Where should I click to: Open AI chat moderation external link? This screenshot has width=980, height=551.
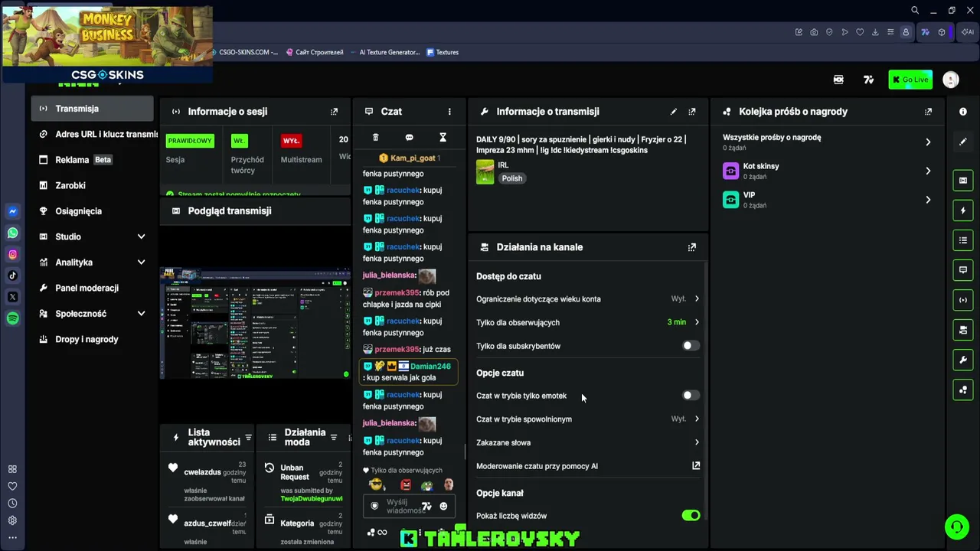[x=696, y=465]
